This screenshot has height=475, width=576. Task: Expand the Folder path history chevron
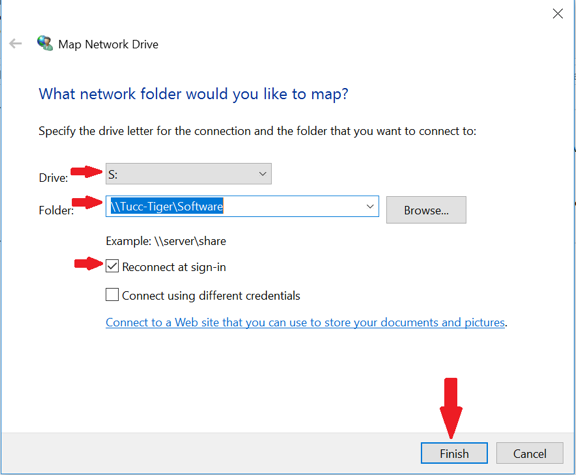pos(370,206)
